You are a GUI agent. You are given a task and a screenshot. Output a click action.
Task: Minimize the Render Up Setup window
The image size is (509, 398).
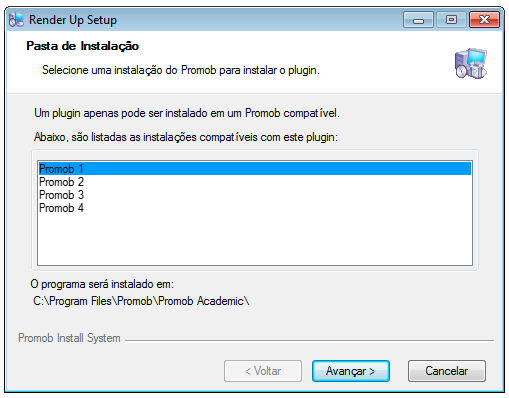click(418, 20)
